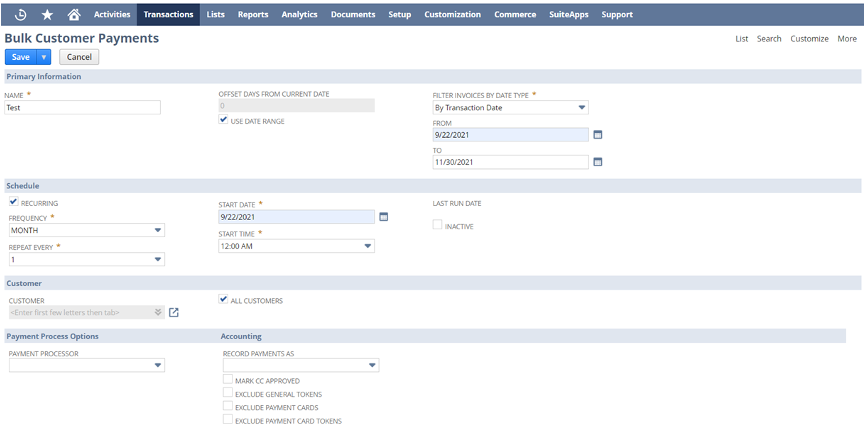Image resolution: width=864 pixels, height=430 pixels.
Task: Open the Lists menu
Action: [x=215, y=15]
